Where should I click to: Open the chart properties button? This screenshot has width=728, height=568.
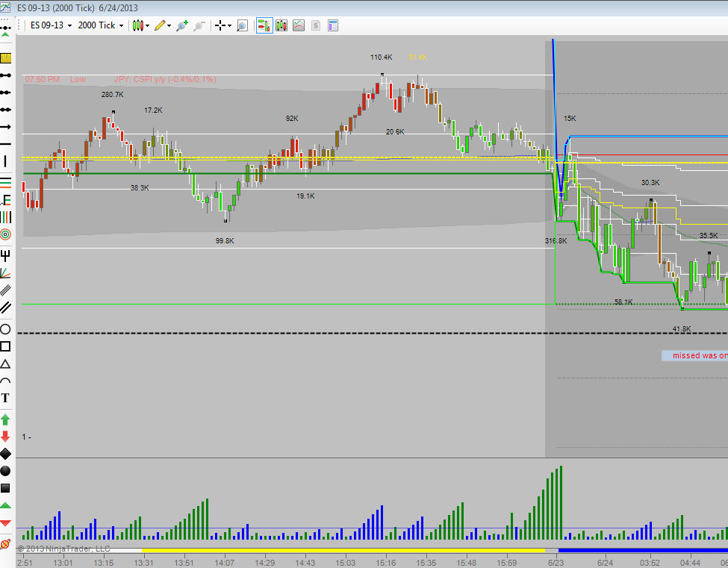tap(333, 25)
